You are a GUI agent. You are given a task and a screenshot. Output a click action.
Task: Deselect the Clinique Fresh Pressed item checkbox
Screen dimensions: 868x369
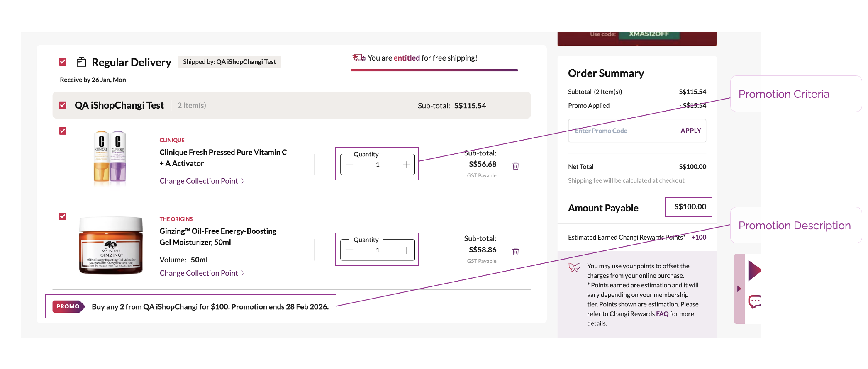(x=63, y=131)
